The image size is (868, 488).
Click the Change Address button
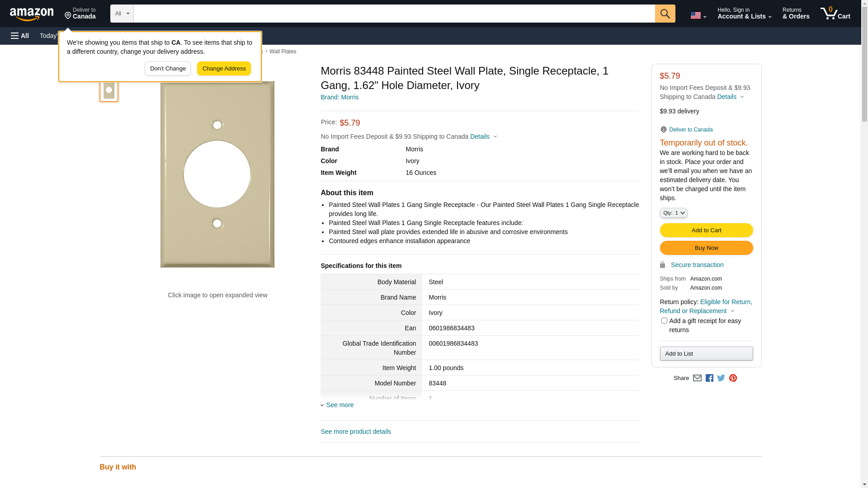click(224, 69)
